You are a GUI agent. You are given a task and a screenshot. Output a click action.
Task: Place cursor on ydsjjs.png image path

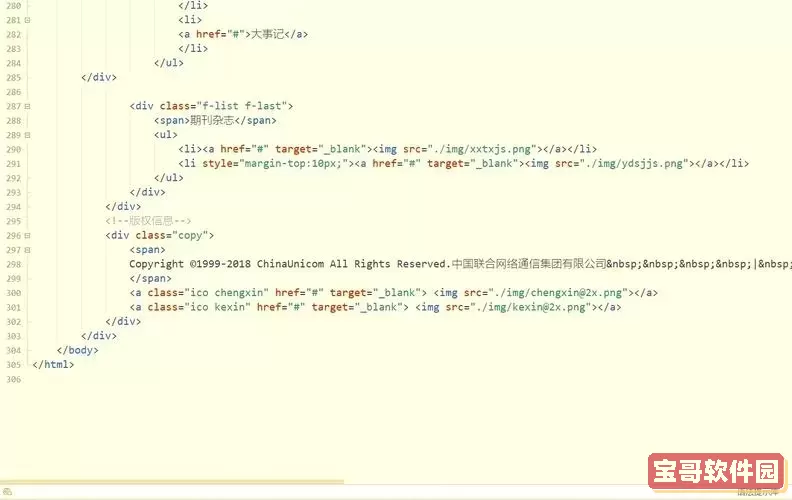pyautogui.click(x=634, y=164)
